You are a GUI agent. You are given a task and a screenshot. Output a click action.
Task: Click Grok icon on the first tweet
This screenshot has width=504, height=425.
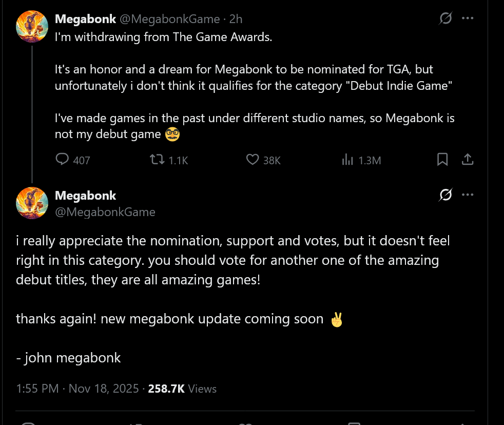point(445,18)
